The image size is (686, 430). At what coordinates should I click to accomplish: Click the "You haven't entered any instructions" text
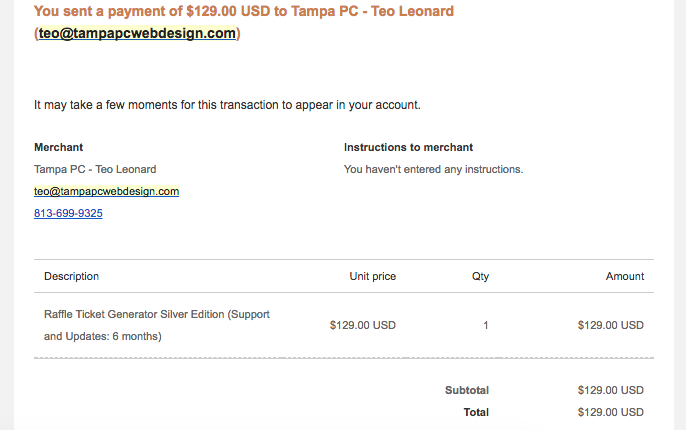pos(433,169)
